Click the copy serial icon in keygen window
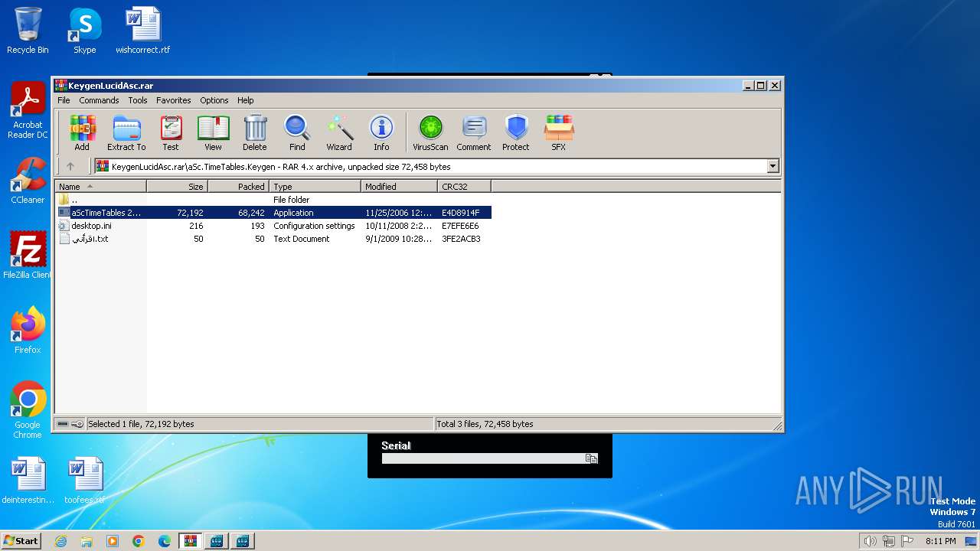 [x=591, y=458]
